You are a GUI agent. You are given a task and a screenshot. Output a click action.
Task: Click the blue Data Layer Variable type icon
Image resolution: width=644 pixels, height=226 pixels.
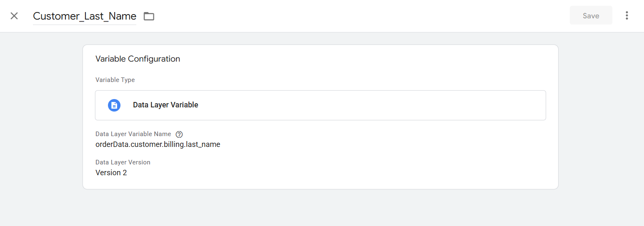click(114, 105)
